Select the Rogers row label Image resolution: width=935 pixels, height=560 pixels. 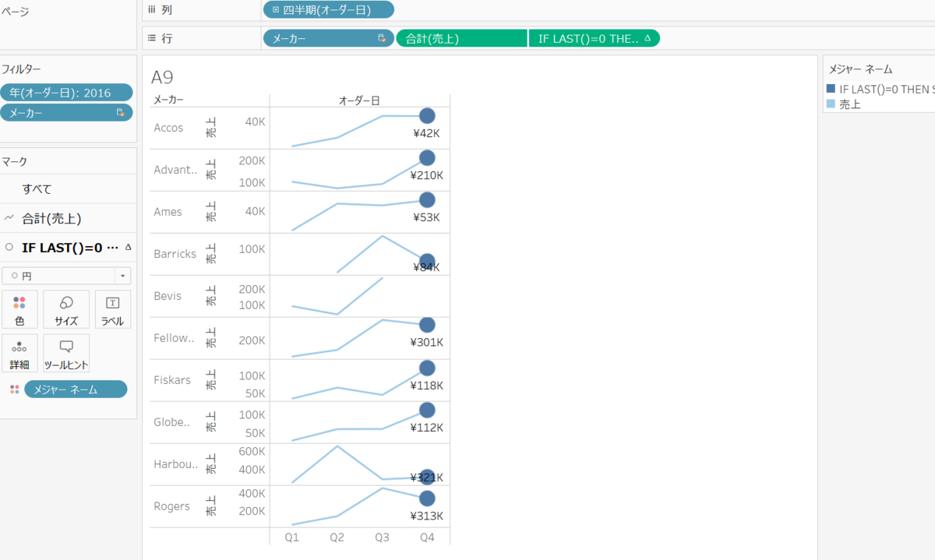point(171,506)
